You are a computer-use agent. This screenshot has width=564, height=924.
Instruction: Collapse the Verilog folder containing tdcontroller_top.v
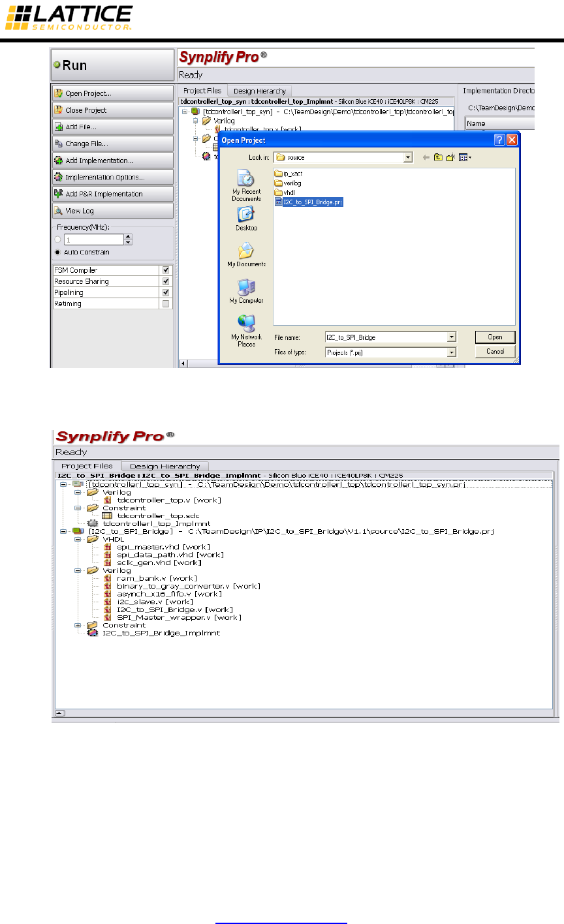[x=79, y=492]
